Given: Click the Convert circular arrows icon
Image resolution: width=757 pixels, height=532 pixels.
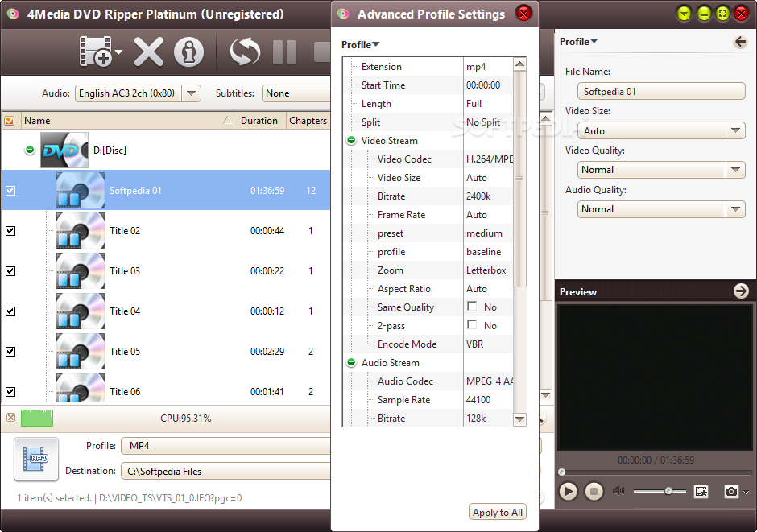Looking at the screenshot, I should tap(245, 52).
